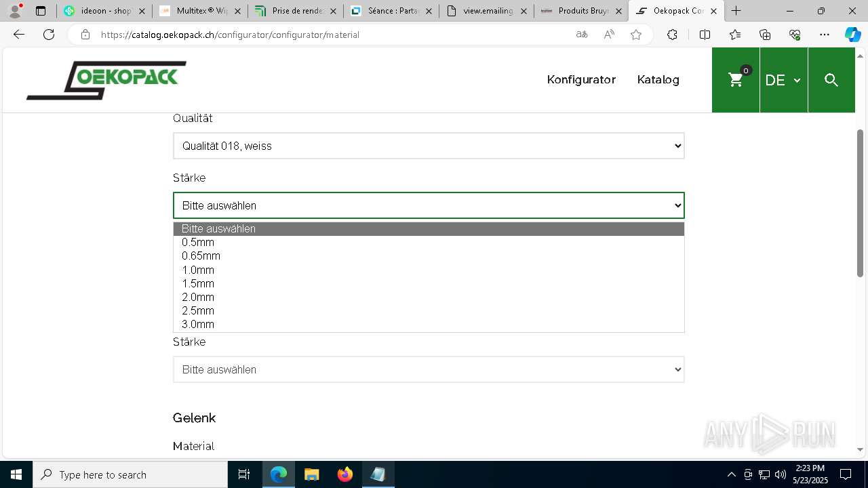
Task: Select the 0.5mm option
Action: (x=429, y=243)
